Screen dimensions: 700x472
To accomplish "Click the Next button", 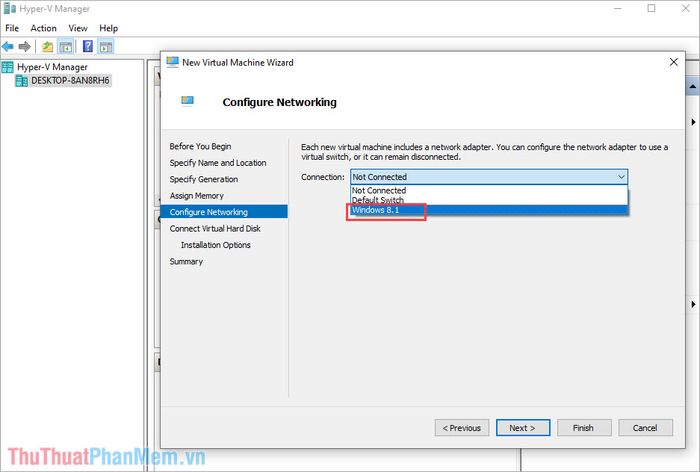I will click(x=523, y=428).
